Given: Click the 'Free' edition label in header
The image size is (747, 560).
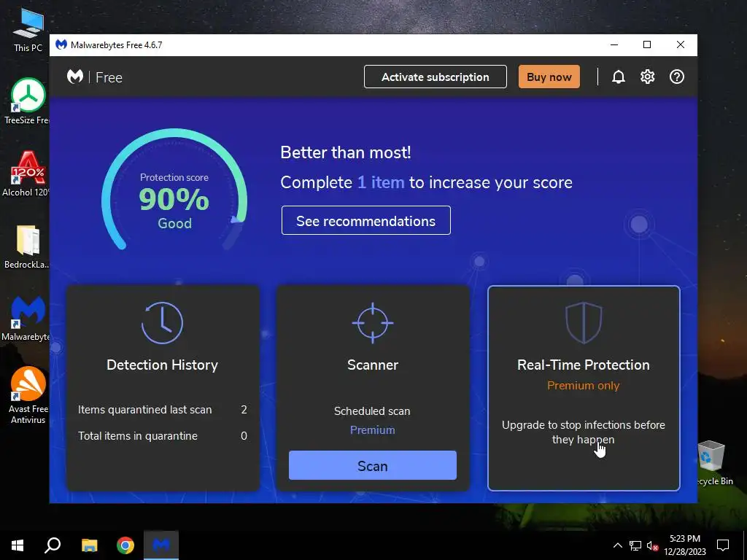Looking at the screenshot, I should pyautogui.click(x=109, y=77).
